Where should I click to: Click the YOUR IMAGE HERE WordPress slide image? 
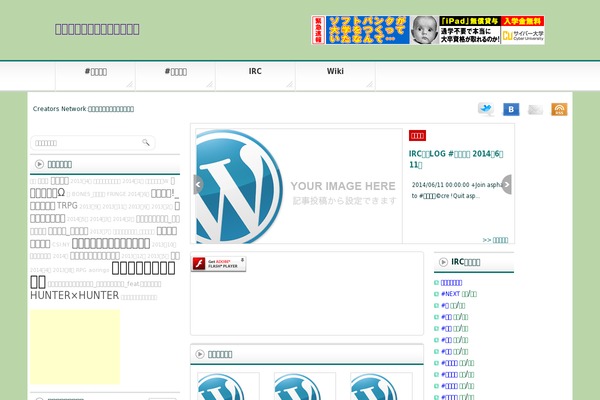(x=299, y=186)
